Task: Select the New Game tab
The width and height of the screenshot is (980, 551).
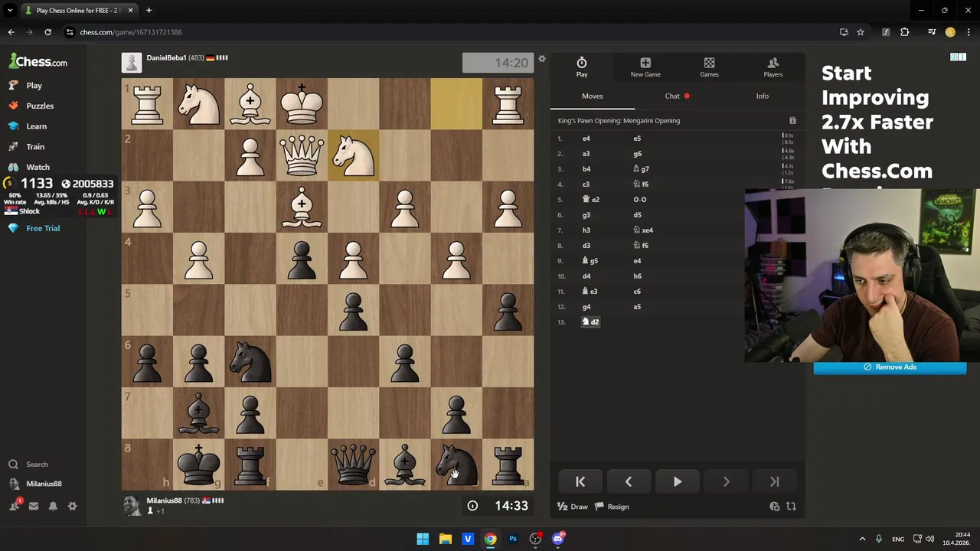Action: coord(645,67)
